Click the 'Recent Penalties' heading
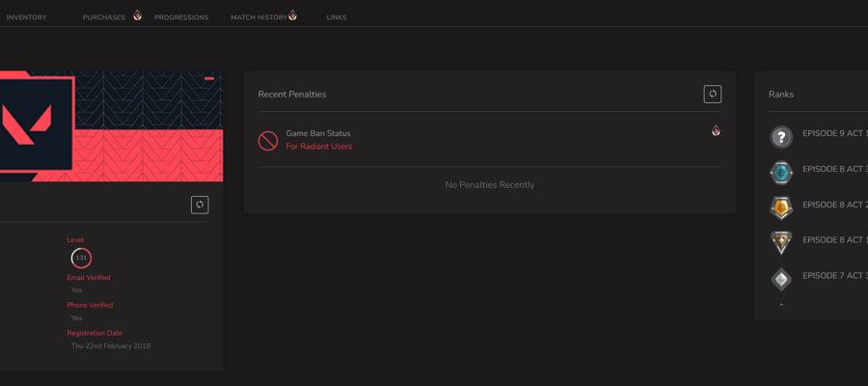The image size is (868, 386). coord(291,95)
